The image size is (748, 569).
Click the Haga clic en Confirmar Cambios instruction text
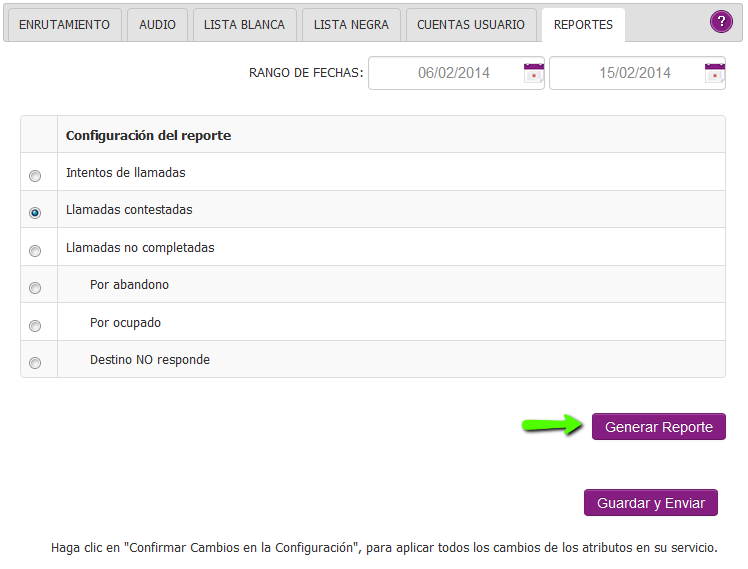coord(384,548)
